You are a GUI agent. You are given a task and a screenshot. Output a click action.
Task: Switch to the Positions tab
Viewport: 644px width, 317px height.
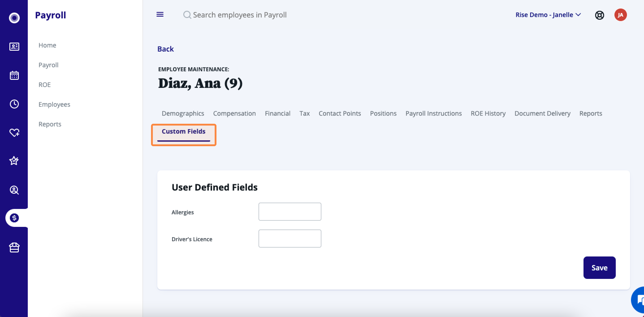point(383,113)
